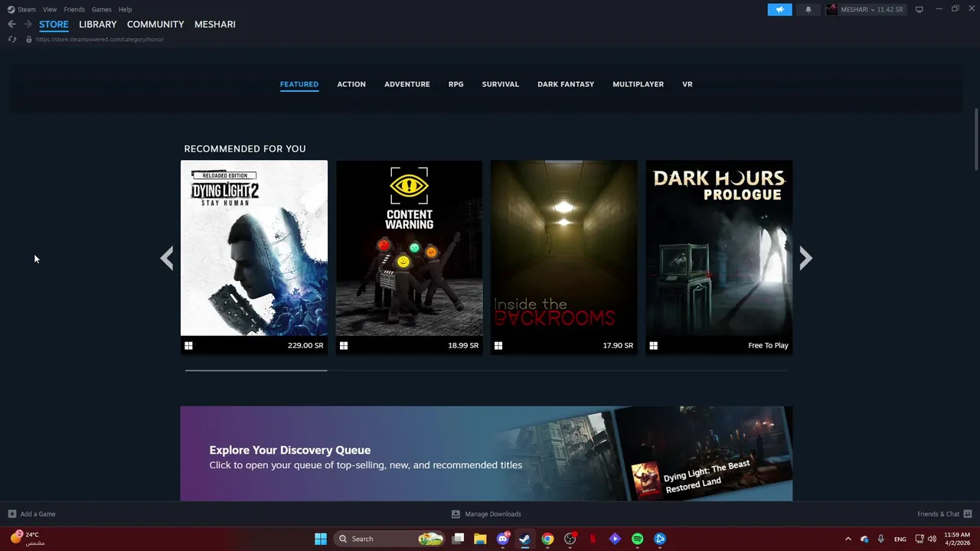This screenshot has height=551, width=980.
Task: Open the MESHARI profile section
Action: tap(215, 24)
